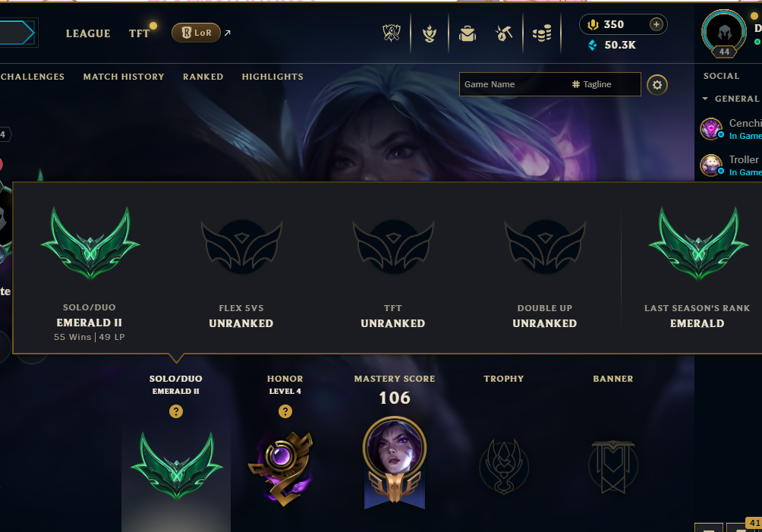Screen dimensions: 762x532
Task: Click the Solo/Duo question mark help icon
Action: (x=176, y=411)
